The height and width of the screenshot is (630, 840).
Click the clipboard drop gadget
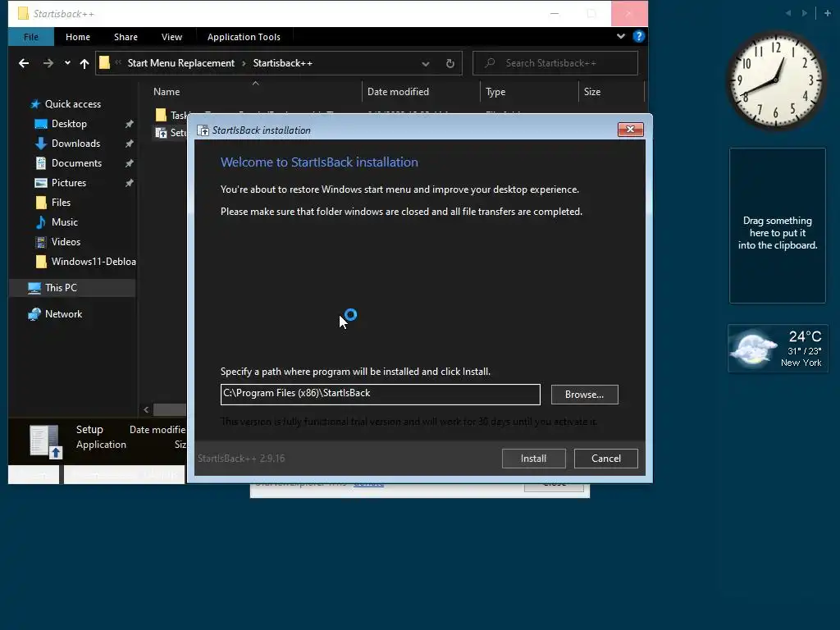pyautogui.click(x=778, y=226)
